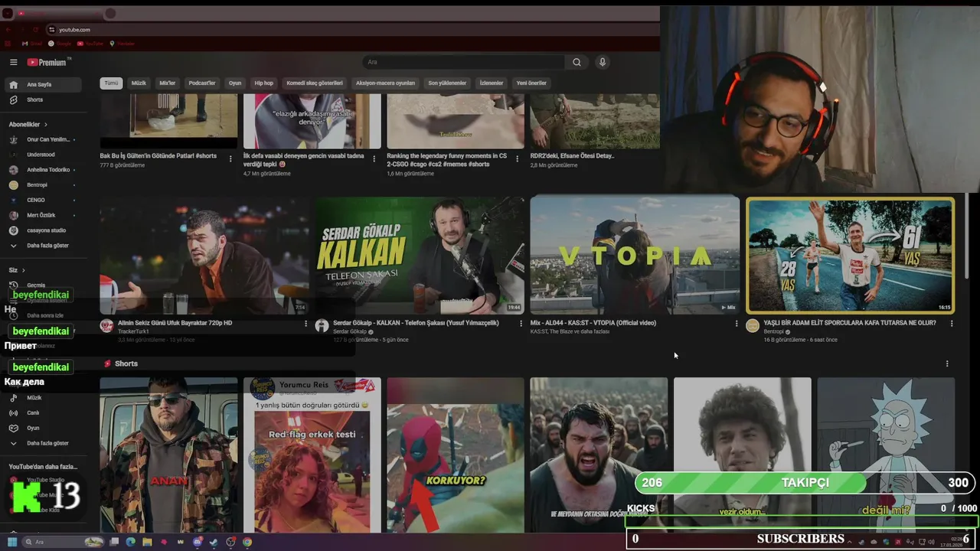Click the YouTube Premium logo
The image size is (980, 551).
tap(47, 62)
